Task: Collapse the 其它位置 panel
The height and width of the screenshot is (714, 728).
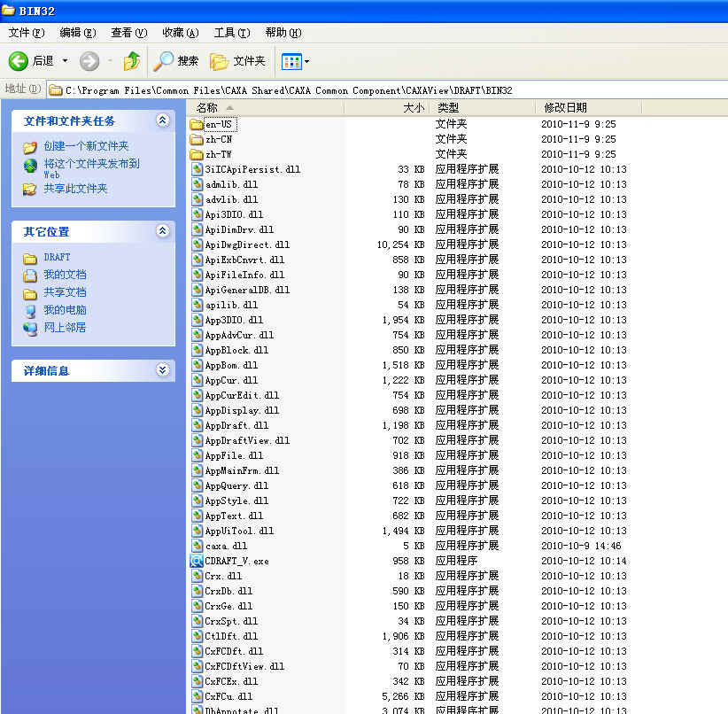Action: pos(162,231)
